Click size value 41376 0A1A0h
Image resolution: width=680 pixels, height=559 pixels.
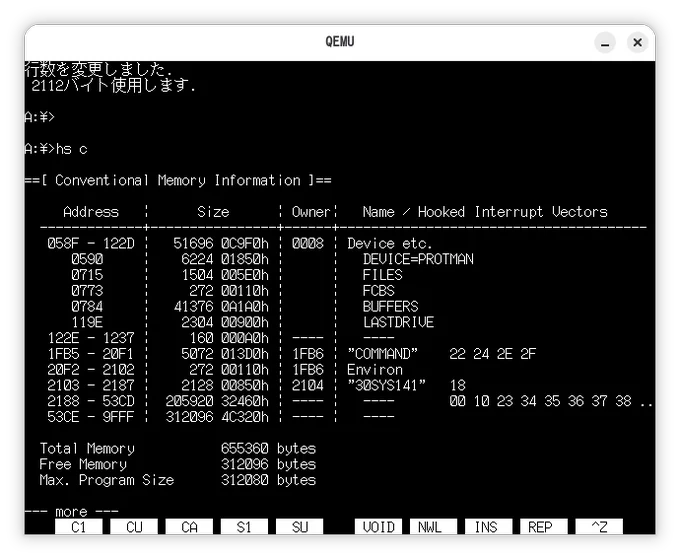click(x=221, y=306)
